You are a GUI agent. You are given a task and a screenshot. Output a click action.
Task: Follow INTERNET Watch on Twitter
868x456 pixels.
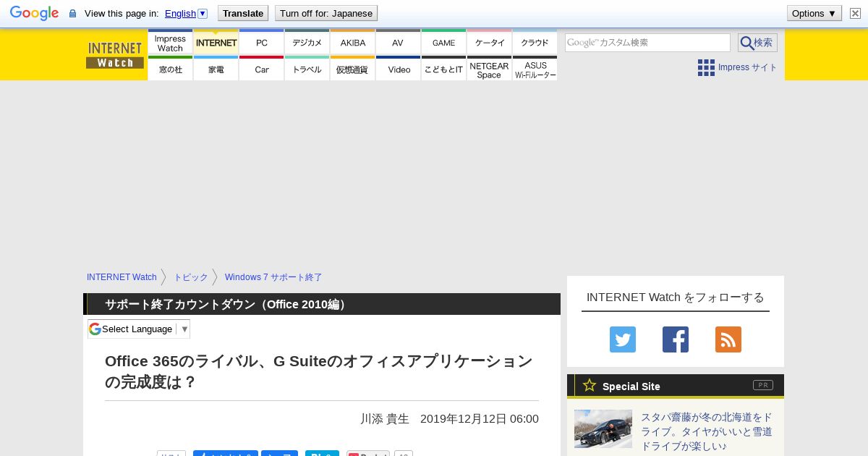click(623, 339)
